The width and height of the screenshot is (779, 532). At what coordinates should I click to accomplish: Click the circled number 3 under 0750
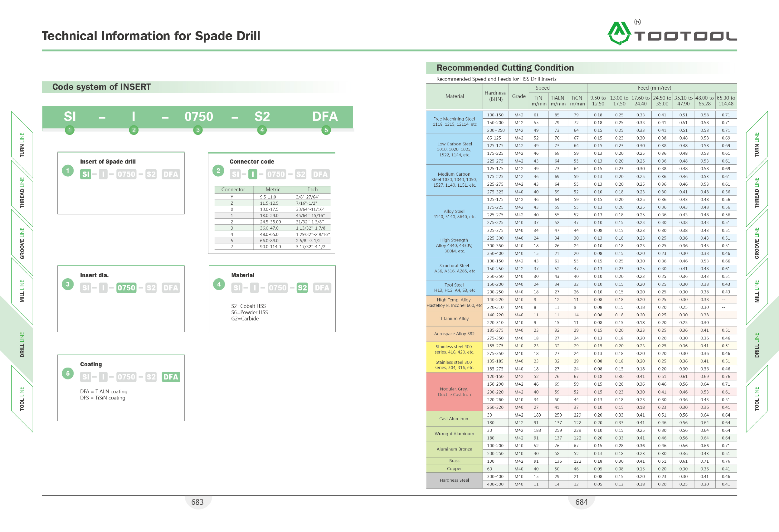(198, 130)
